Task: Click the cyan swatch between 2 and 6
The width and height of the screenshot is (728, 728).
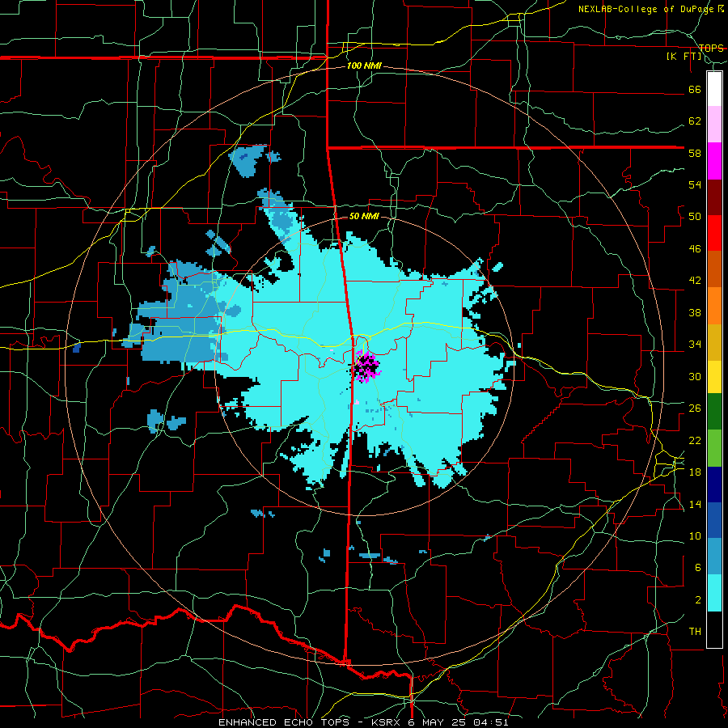Action: 714,593
